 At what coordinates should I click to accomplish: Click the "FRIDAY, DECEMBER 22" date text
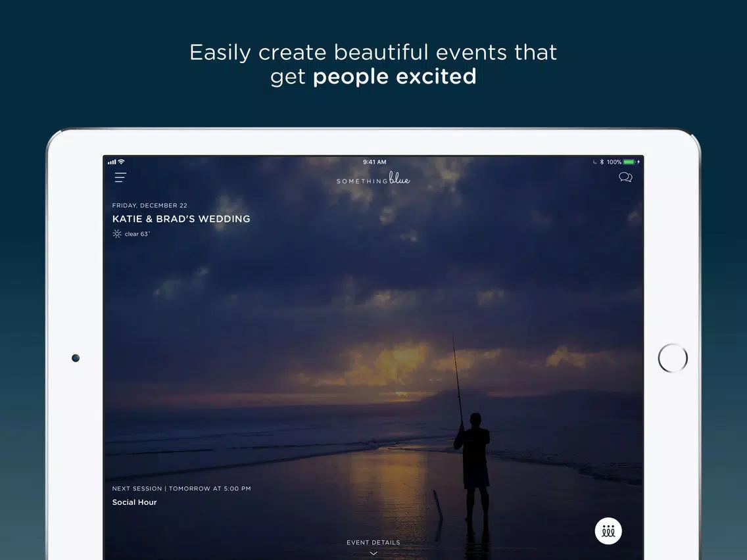pyautogui.click(x=149, y=205)
